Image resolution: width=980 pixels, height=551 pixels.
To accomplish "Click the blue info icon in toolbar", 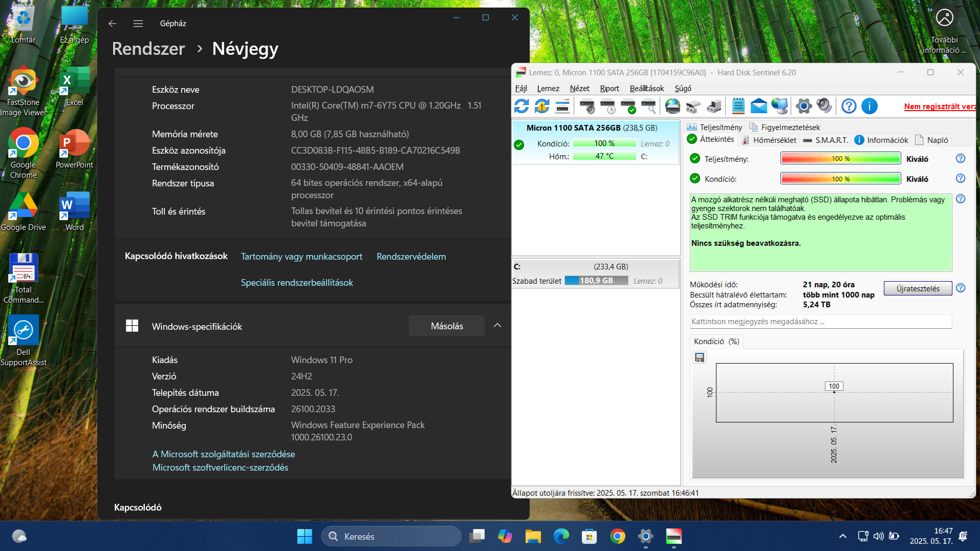I will pos(869,106).
